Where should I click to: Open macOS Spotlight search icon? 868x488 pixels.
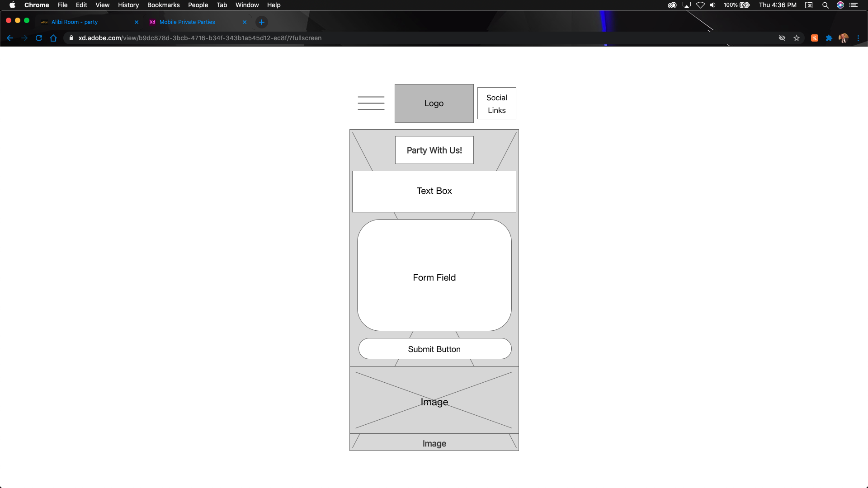[825, 5]
